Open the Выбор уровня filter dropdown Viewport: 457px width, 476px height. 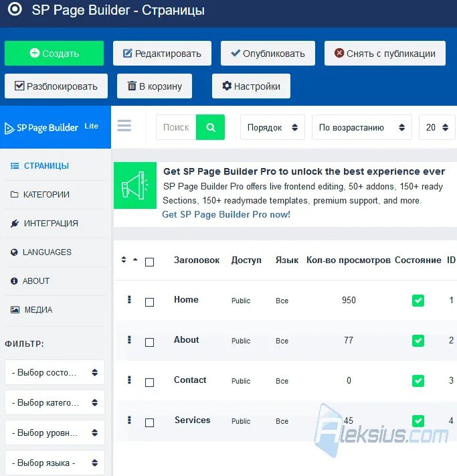55,432
